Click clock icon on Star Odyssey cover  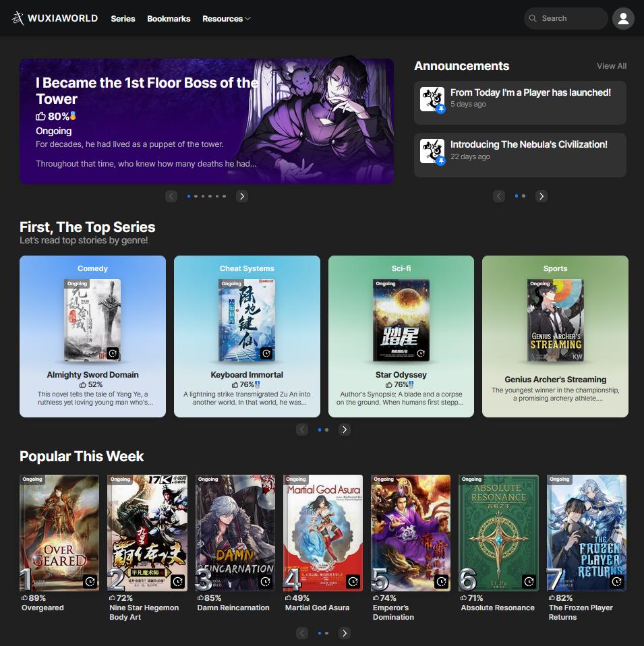(421, 353)
